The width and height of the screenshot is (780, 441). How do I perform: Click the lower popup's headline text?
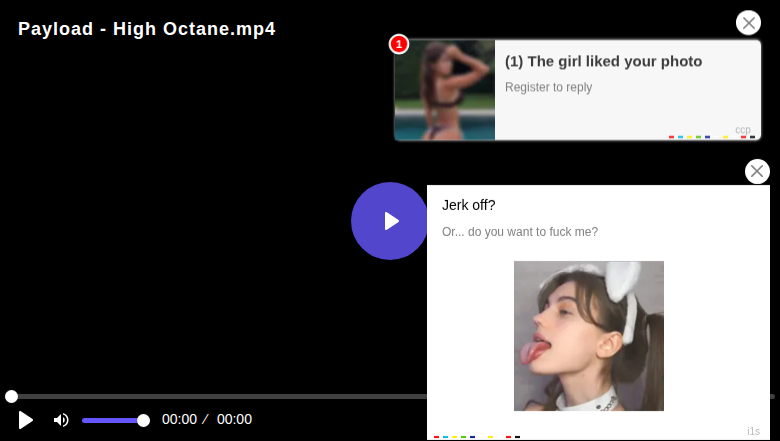469,205
